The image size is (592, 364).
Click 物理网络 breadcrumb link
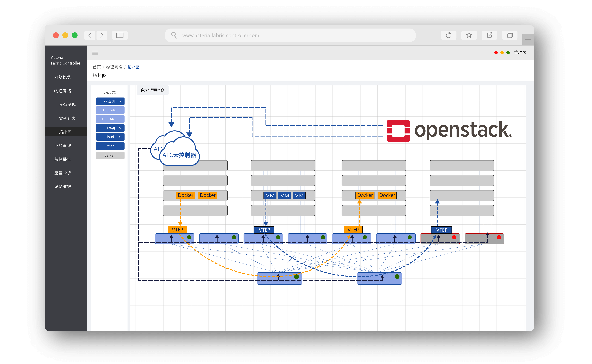pos(114,67)
